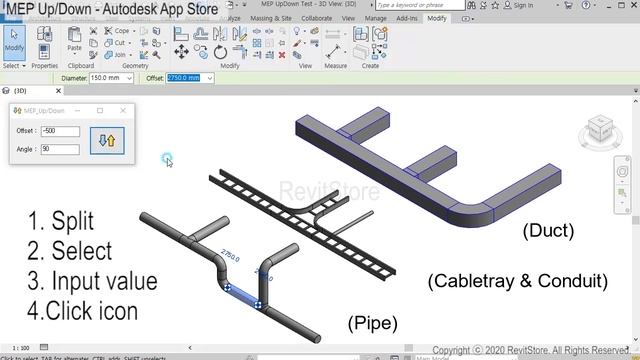Open the View ribbon tab
The image size is (640, 360).
click(x=348, y=18)
